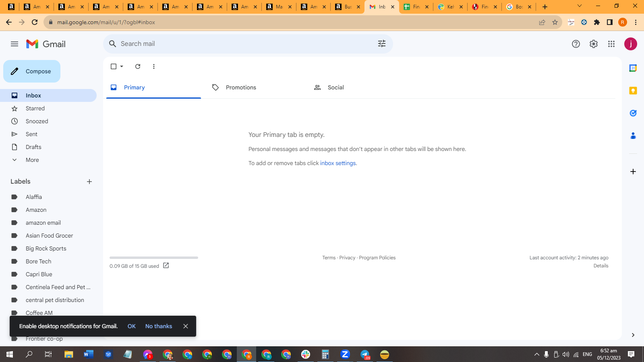Open Google Tasks side panel
The width and height of the screenshot is (644, 362).
[633, 113]
